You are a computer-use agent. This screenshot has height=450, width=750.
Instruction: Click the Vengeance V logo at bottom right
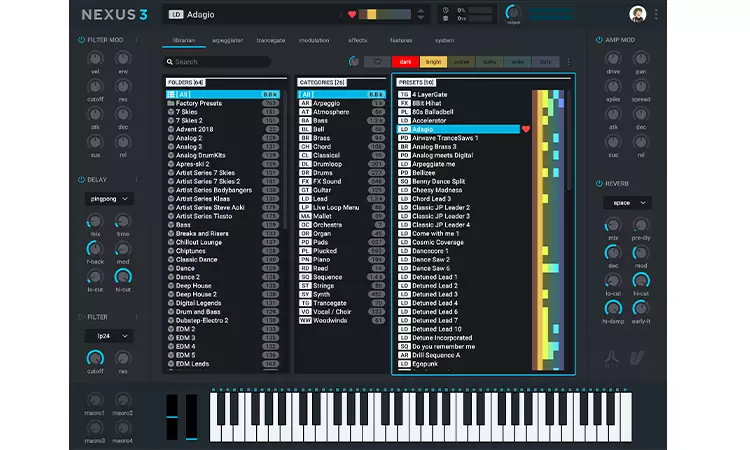coord(637,357)
